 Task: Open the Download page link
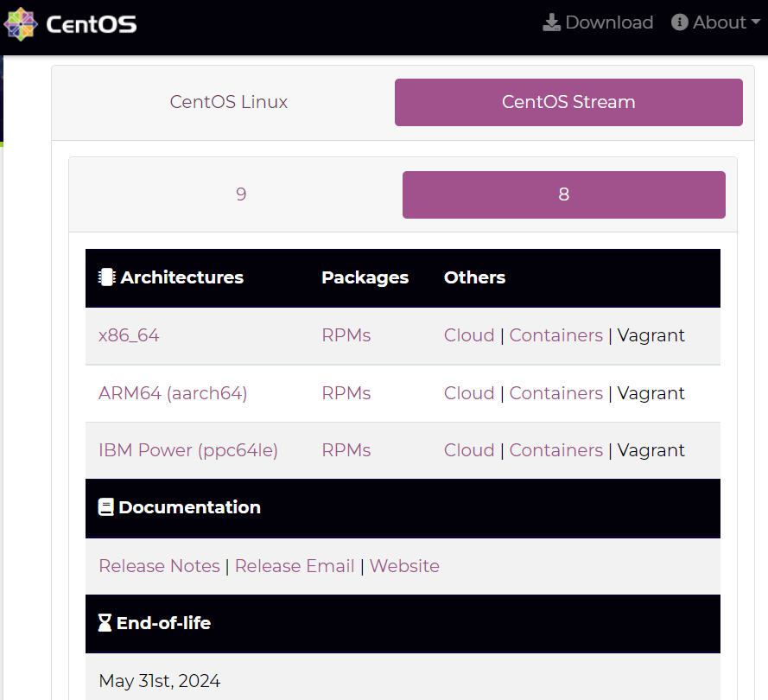pos(598,22)
